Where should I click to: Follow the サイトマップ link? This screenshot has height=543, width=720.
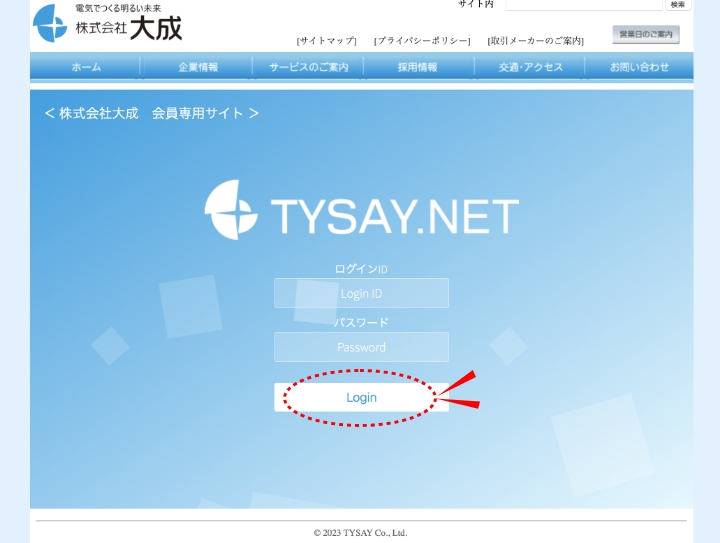326,41
